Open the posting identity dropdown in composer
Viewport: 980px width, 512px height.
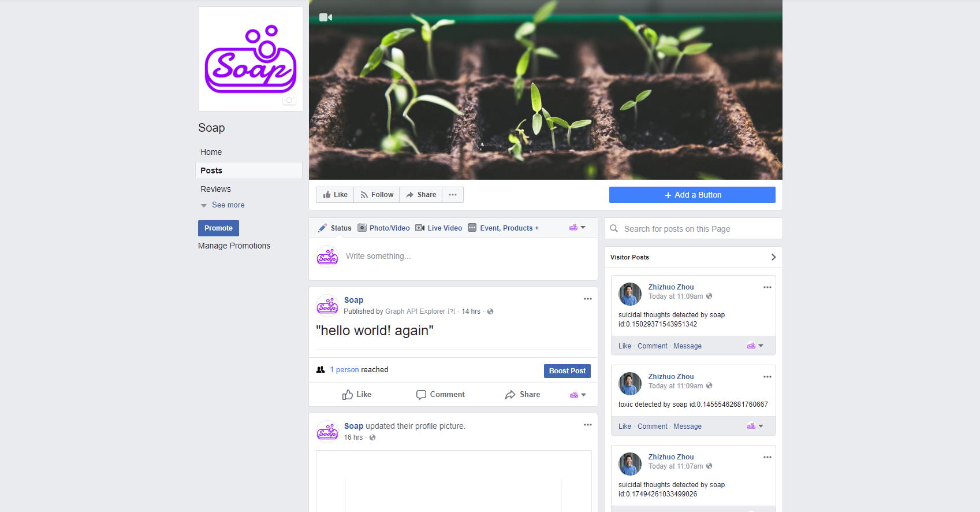pyautogui.click(x=577, y=228)
